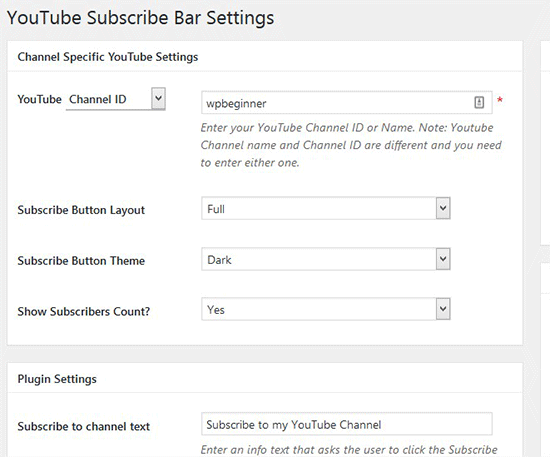Viewport: 550px width, 457px height.
Task: Focus the Subscribe to channel text input
Action: click(347, 424)
